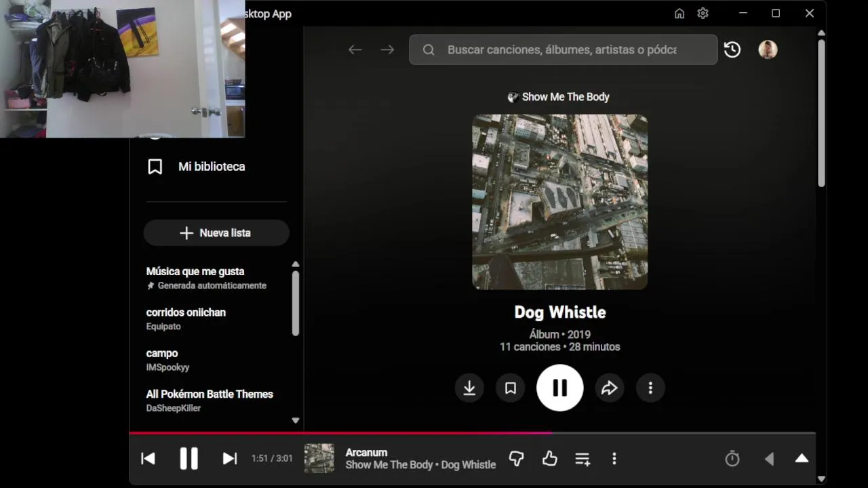Click main page scroll up arrow
This screenshot has height=488, width=868.
coord(821,33)
